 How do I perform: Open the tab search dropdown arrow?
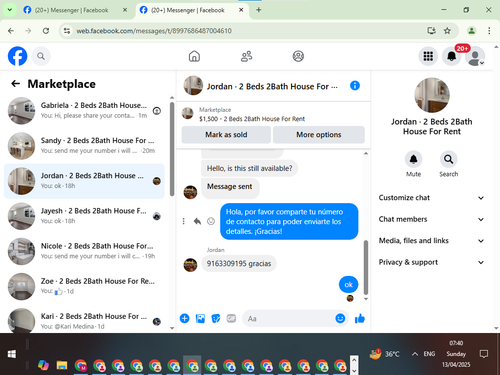point(10,10)
